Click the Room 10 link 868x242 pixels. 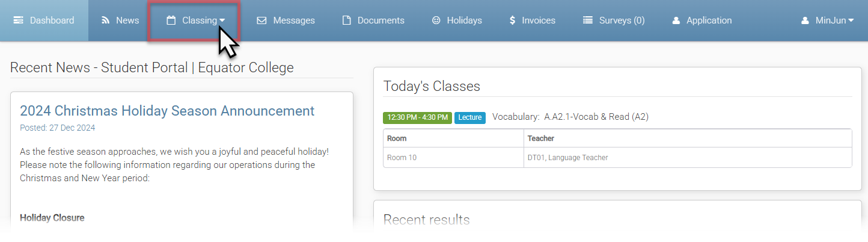point(402,158)
